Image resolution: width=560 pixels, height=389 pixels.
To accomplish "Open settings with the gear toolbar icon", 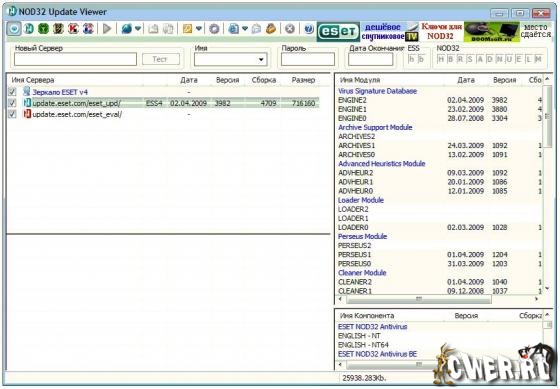I will 214,29.
